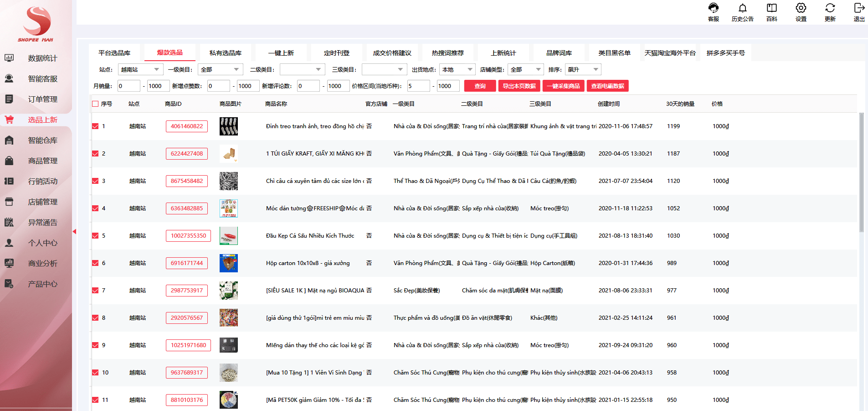Check the 历史公告 announcements bell
This screenshot has height=411, width=868.
point(743,11)
